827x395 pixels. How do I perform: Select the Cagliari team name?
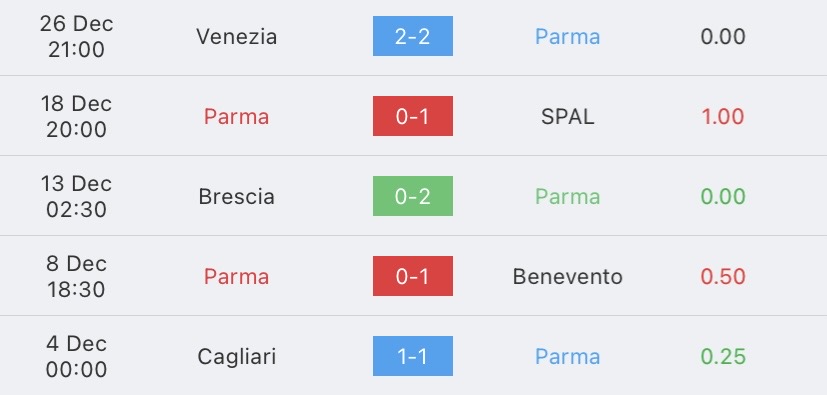point(236,357)
